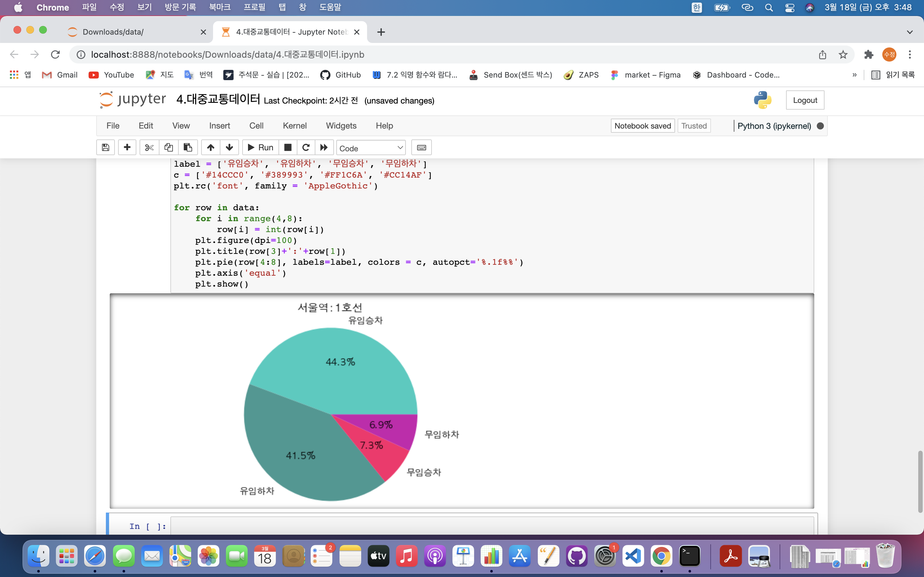Image resolution: width=924 pixels, height=577 pixels.
Task: Open the Code cell type dropdown
Action: tap(370, 148)
